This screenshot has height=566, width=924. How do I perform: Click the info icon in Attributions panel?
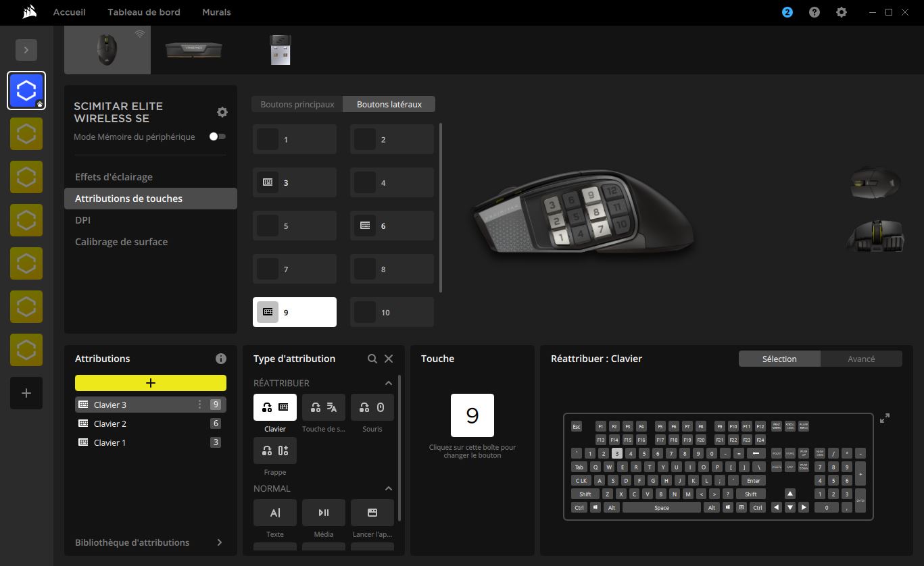[x=221, y=359]
